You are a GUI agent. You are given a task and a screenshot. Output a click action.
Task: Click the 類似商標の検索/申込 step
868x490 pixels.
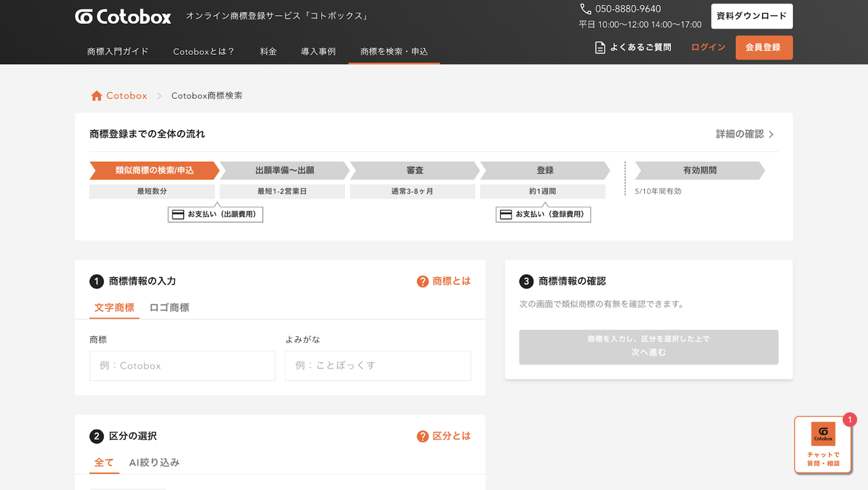pos(154,171)
